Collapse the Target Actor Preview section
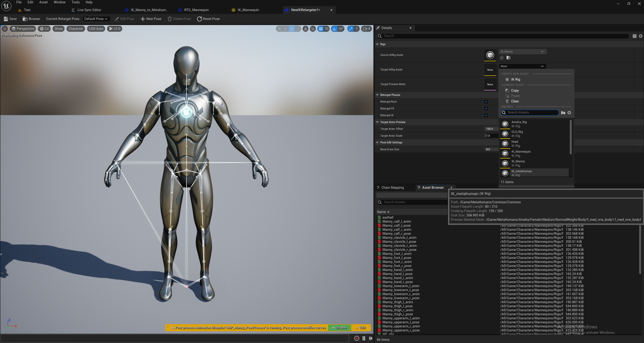The image size is (644, 343). [x=377, y=122]
